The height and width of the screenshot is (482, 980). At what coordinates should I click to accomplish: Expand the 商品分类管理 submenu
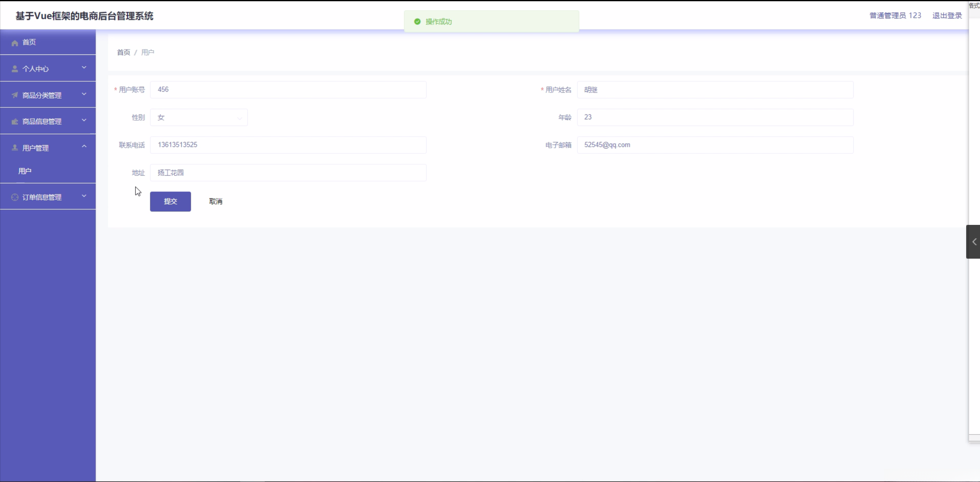coord(84,93)
